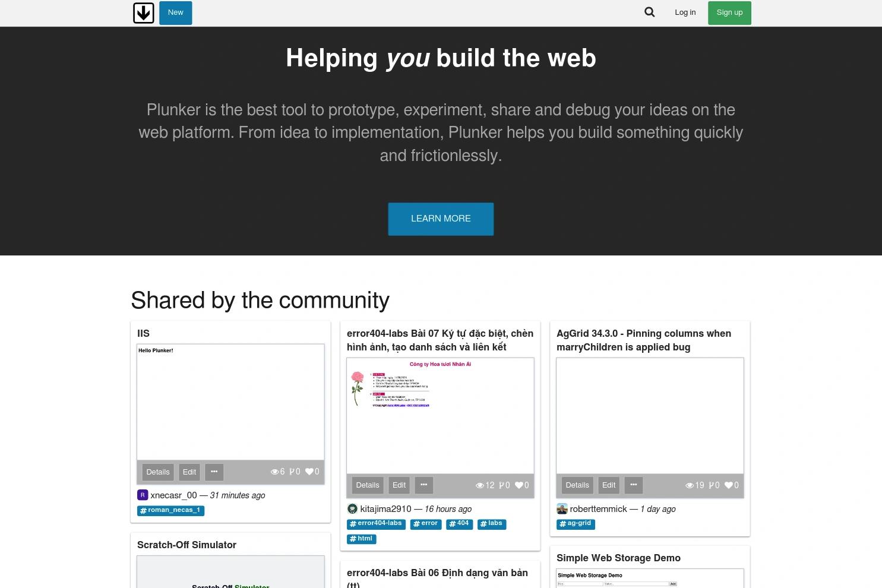Open error404-labs Bài 06 plunk title
Viewport: 882px width, 588px height.
(x=437, y=578)
